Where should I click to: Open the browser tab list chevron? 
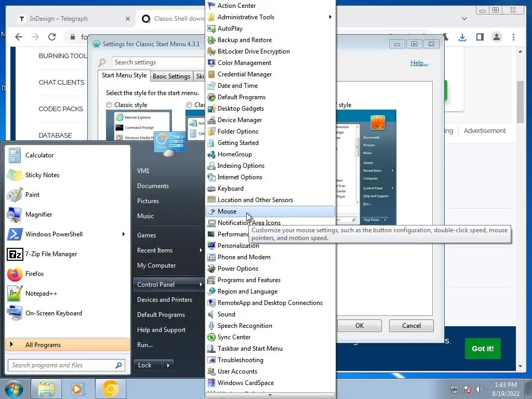[x=464, y=19]
